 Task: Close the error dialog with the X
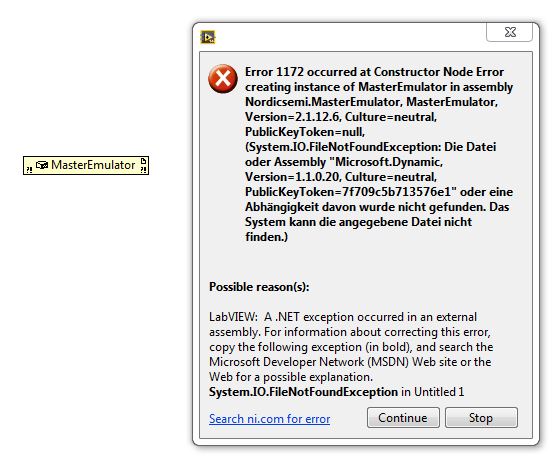[x=509, y=32]
